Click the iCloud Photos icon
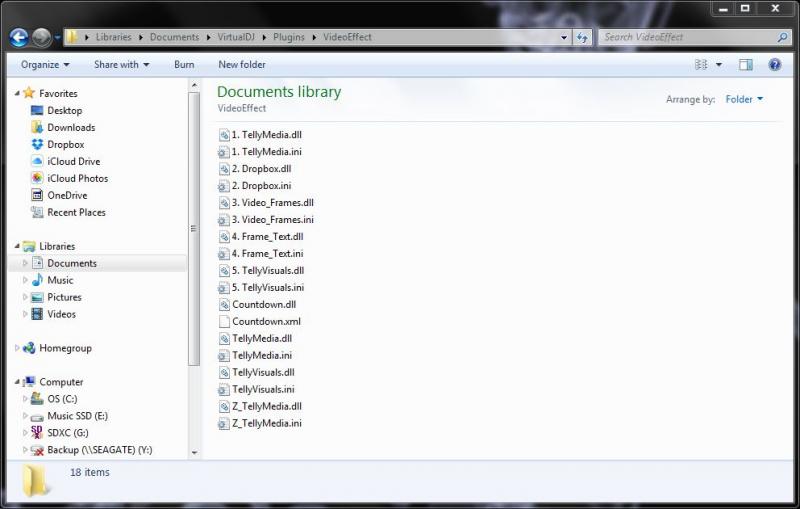Image resolution: width=800 pixels, height=509 pixels. (x=37, y=178)
